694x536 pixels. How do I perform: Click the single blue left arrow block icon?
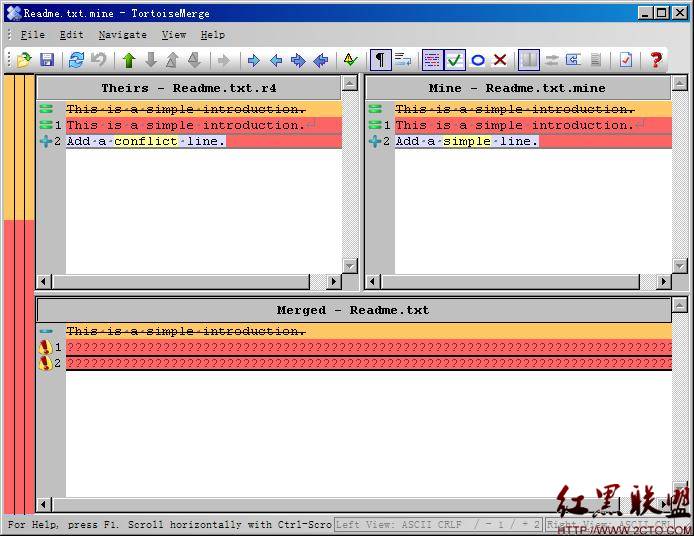(276, 60)
